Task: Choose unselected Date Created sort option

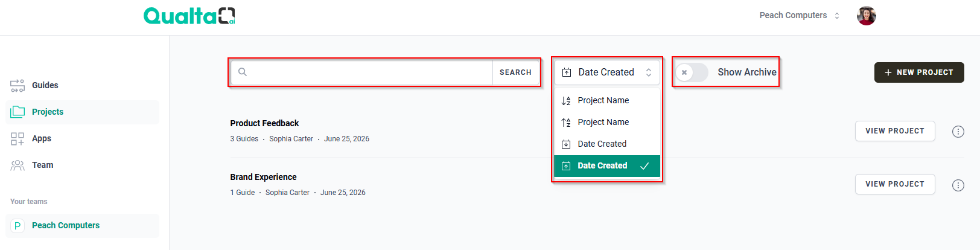Action: pyautogui.click(x=607, y=144)
